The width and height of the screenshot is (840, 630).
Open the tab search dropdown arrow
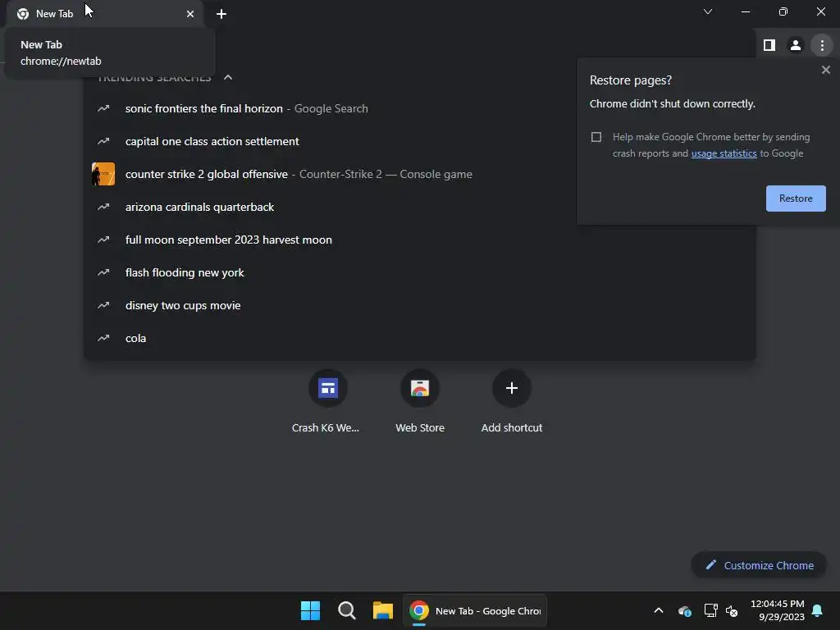708,11
